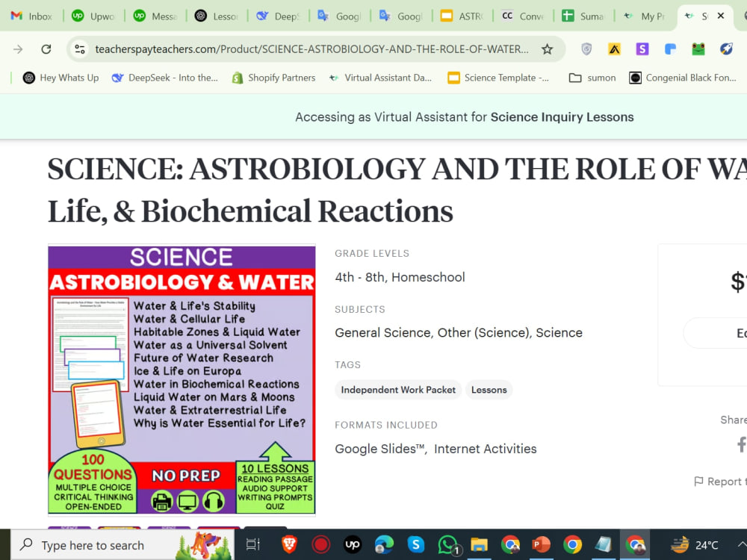This screenshot has height=560, width=747.
Task: Click the teacherspayteachers URL address bar
Action: [x=311, y=49]
